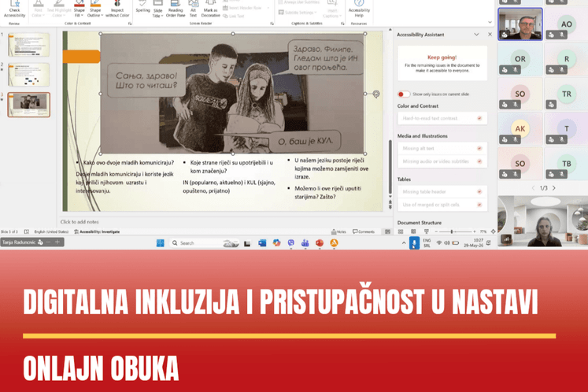Click the slide pane vertical scrollbar
This screenshot has height=392, width=588.
390,167
